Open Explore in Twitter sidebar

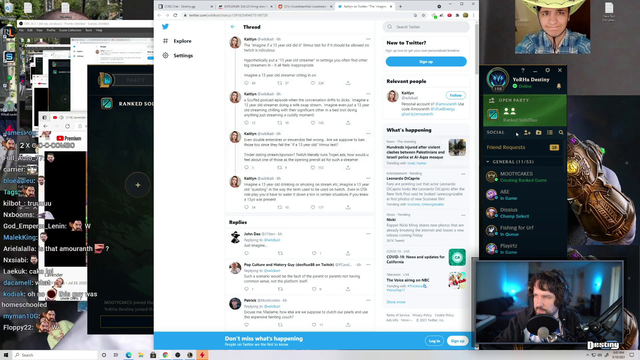(x=177, y=41)
